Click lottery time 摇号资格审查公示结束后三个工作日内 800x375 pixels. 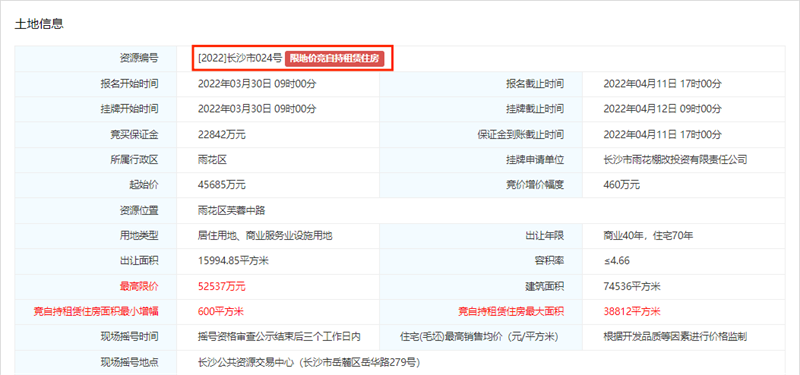pyautogui.click(x=280, y=337)
